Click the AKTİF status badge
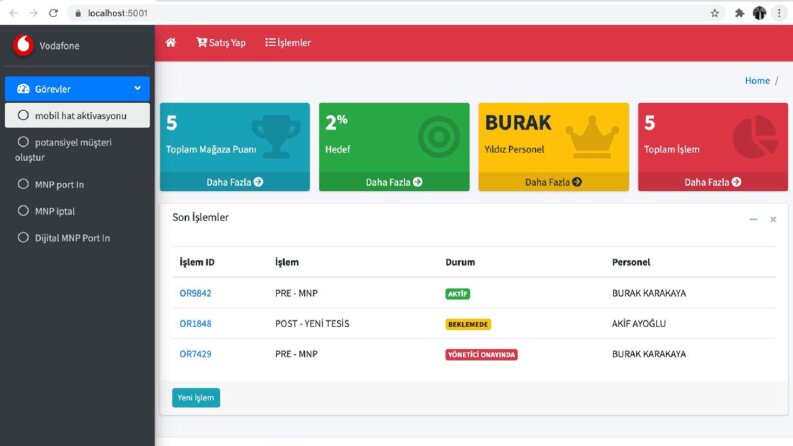 tap(457, 294)
